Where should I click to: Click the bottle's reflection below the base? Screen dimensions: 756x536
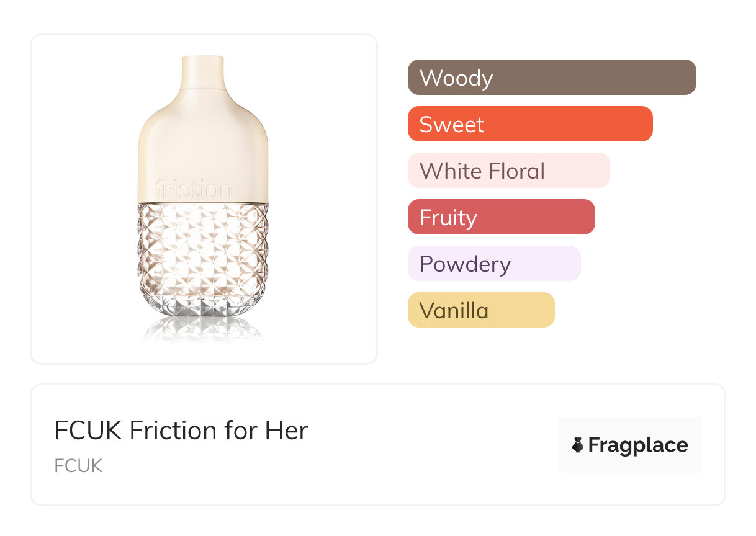pos(203,330)
